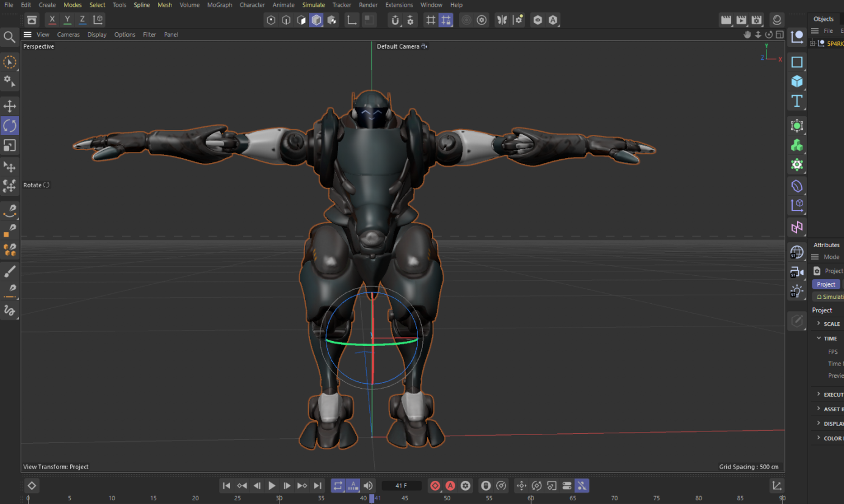Screen dimensions: 844x504
Task: Click frame 50 on the timeline ruler
Action: click(447, 498)
